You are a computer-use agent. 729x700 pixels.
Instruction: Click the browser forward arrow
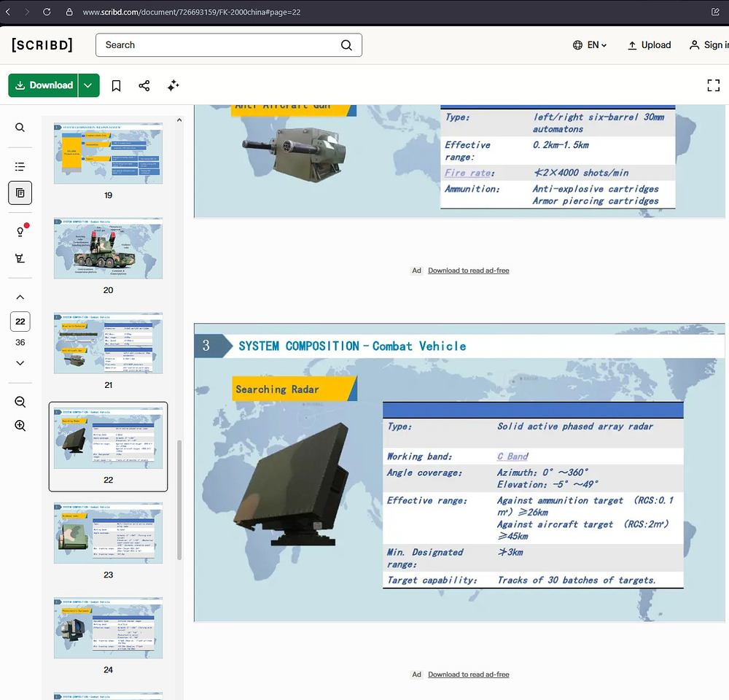coord(27,12)
